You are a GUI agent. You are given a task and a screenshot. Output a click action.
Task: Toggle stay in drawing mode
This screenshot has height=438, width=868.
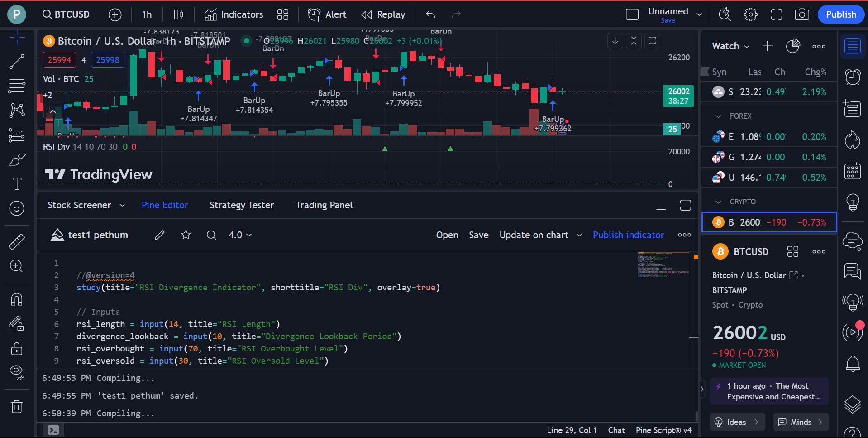17,323
